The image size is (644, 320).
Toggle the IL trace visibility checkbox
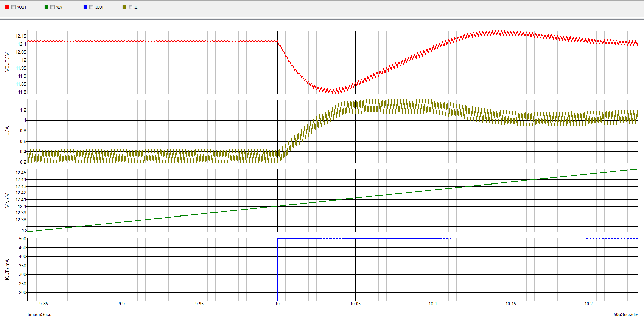click(130, 6)
